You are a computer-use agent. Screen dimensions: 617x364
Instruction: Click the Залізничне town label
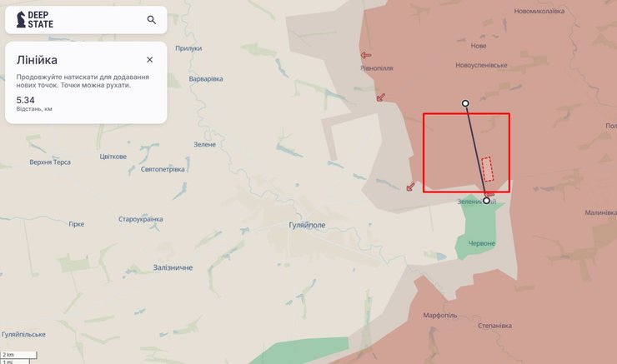tap(173, 267)
